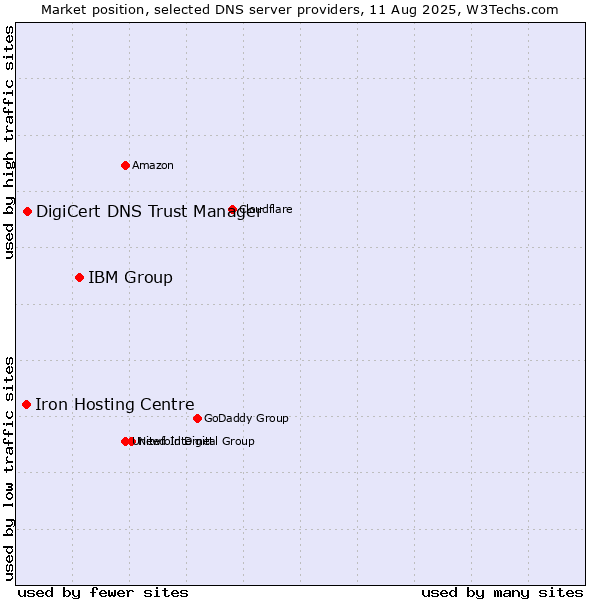Click the Amazon red data point

pyautogui.click(x=125, y=166)
